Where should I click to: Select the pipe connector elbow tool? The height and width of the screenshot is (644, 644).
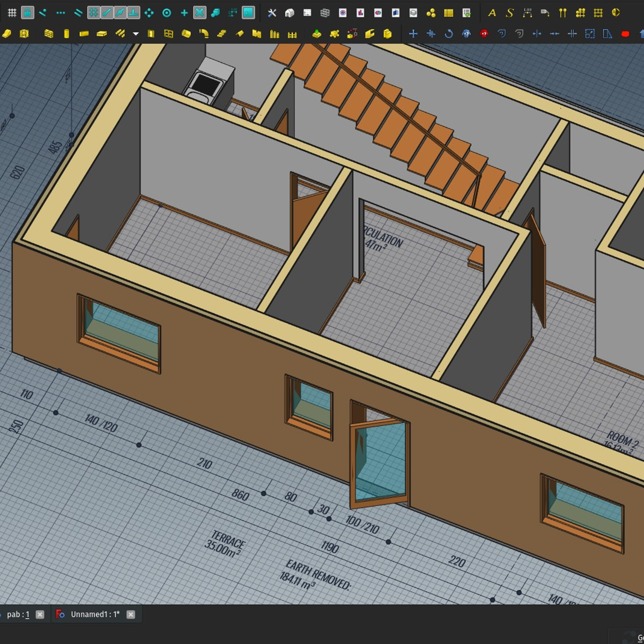click(204, 34)
